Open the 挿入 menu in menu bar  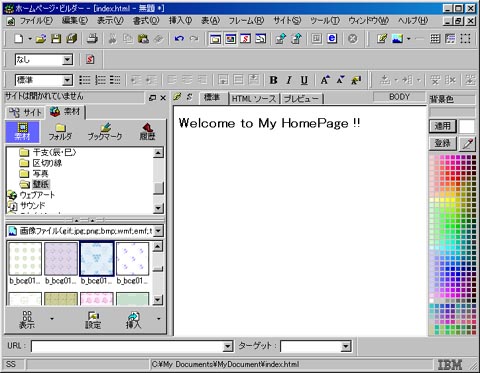(x=180, y=21)
